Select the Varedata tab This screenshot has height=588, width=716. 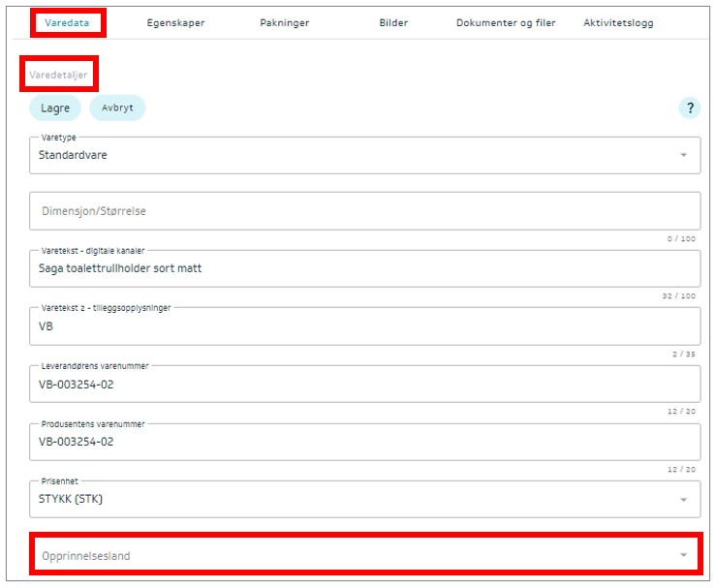click(67, 22)
